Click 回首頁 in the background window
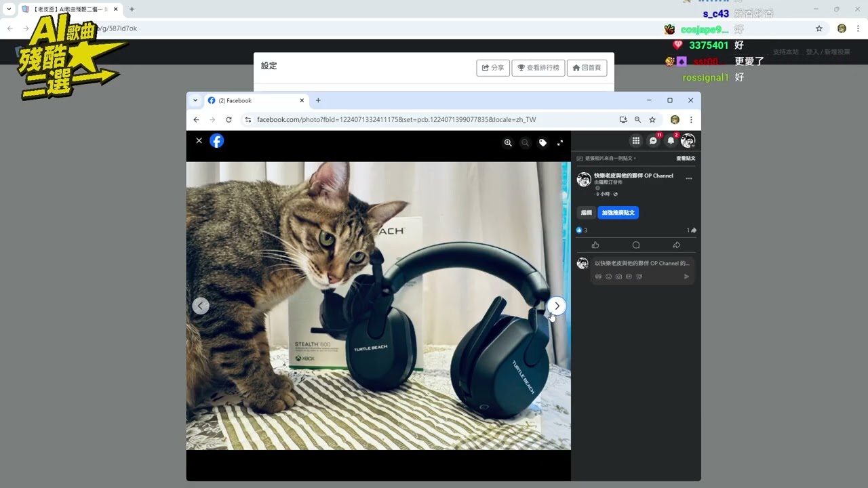This screenshot has height=488, width=868. click(587, 68)
